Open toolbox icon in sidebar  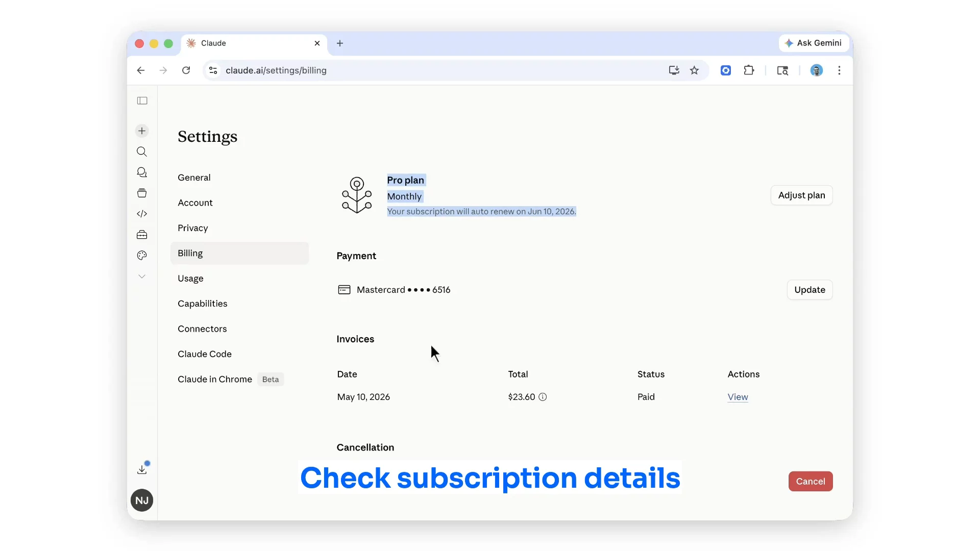[142, 235]
